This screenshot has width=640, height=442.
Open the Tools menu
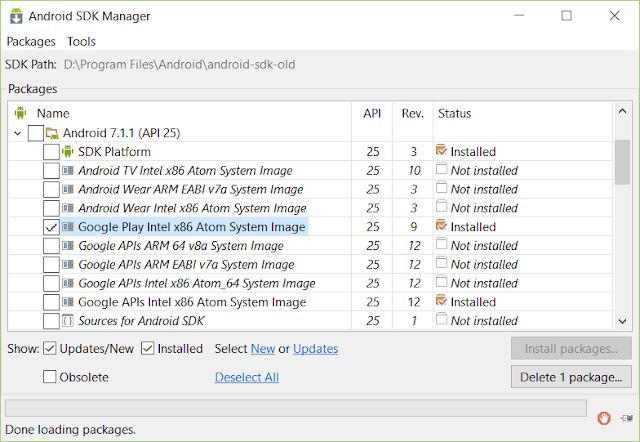(81, 42)
